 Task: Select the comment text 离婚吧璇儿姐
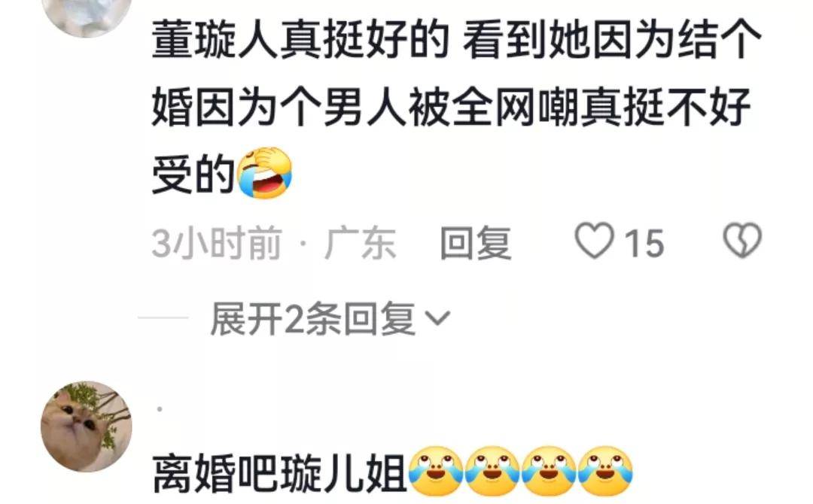click(279, 473)
